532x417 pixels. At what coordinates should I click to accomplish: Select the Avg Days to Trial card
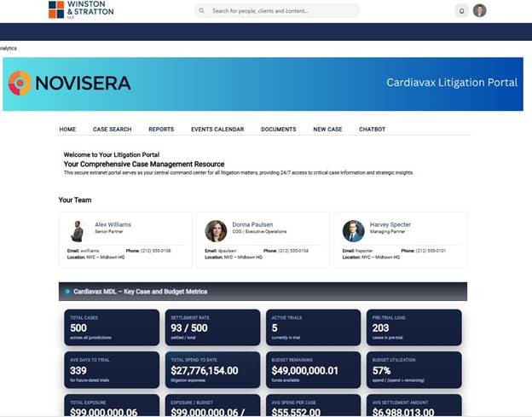(x=112, y=370)
